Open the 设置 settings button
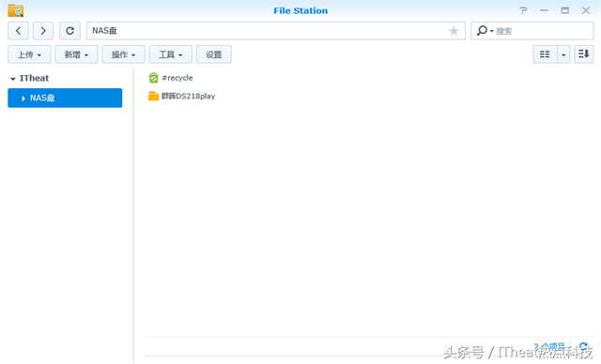 (214, 54)
